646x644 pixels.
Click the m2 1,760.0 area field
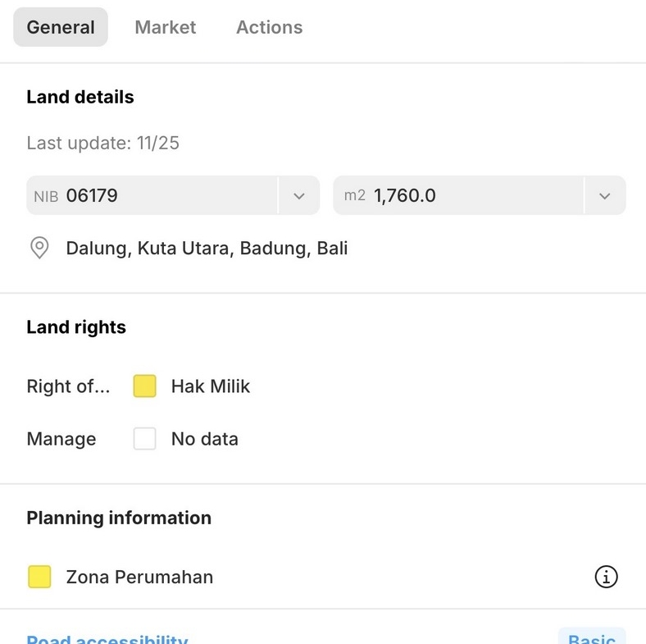pyautogui.click(x=459, y=196)
